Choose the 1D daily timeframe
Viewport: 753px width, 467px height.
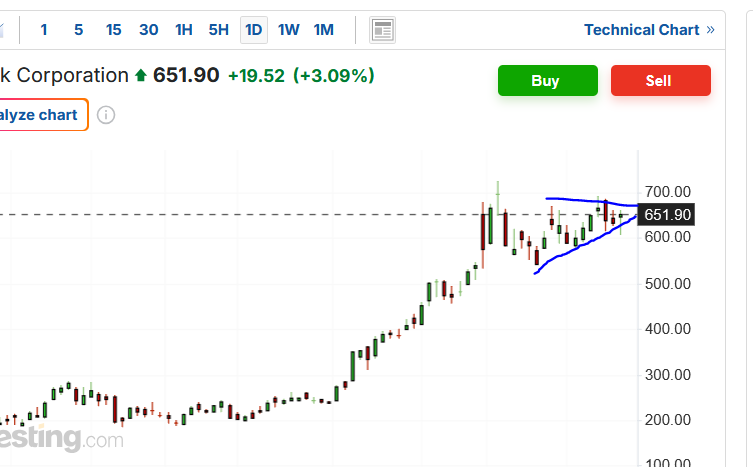pyautogui.click(x=254, y=30)
